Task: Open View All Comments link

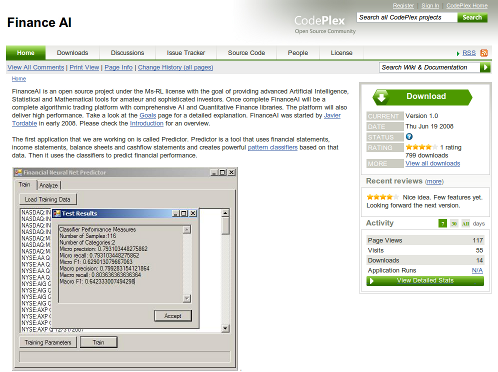Action: point(36,67)
